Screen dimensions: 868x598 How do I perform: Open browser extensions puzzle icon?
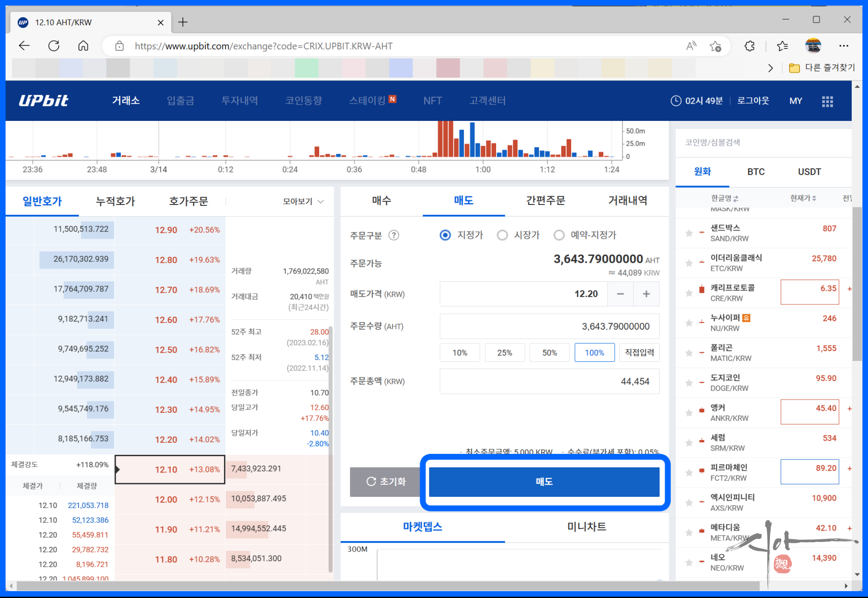[x=749, y=46]
